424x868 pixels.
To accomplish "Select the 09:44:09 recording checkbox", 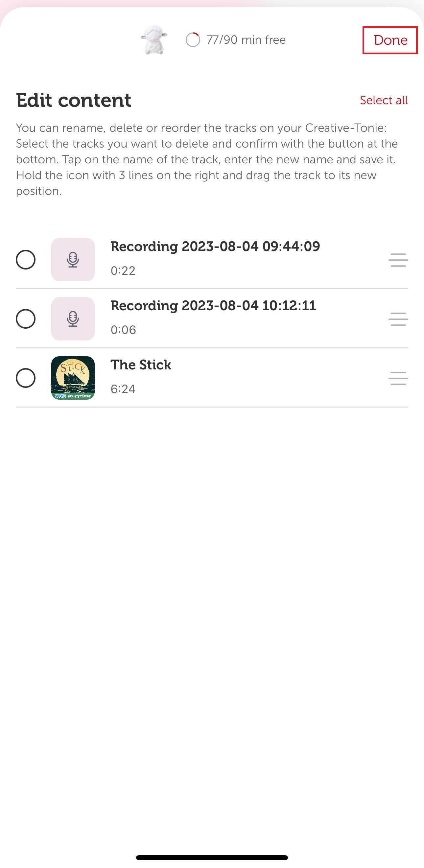I will pos(26,259).
